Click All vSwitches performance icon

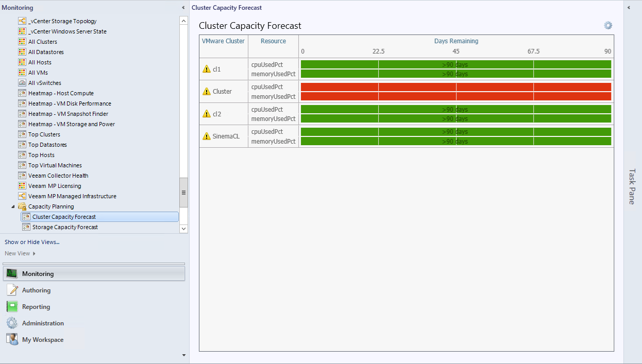(x=22, y=83)
